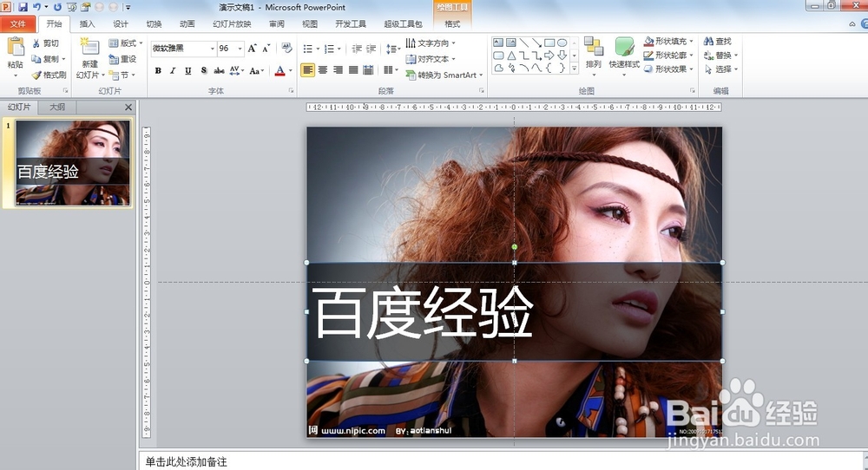Toggle Bold formatting
This screenshot has width=868, height=470.
coord(158,71)
